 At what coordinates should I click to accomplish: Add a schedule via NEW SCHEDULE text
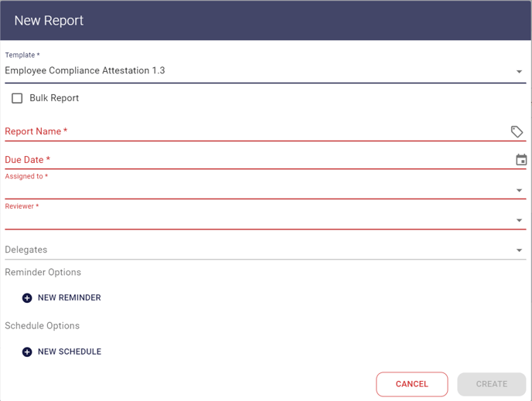(70, 352)
